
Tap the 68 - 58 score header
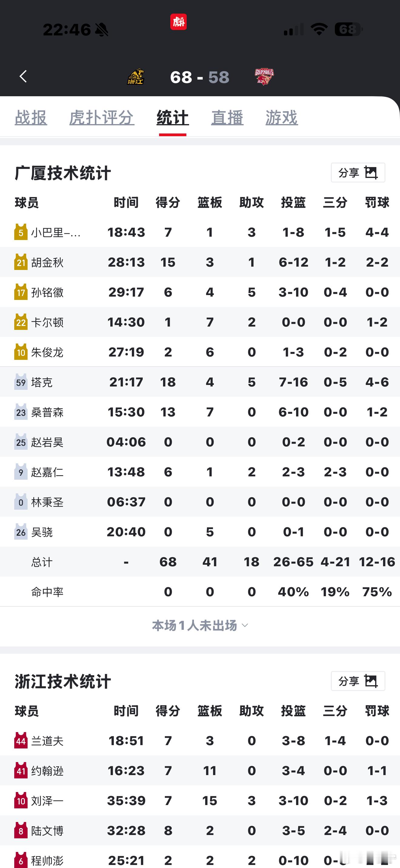tap(200, 77)
